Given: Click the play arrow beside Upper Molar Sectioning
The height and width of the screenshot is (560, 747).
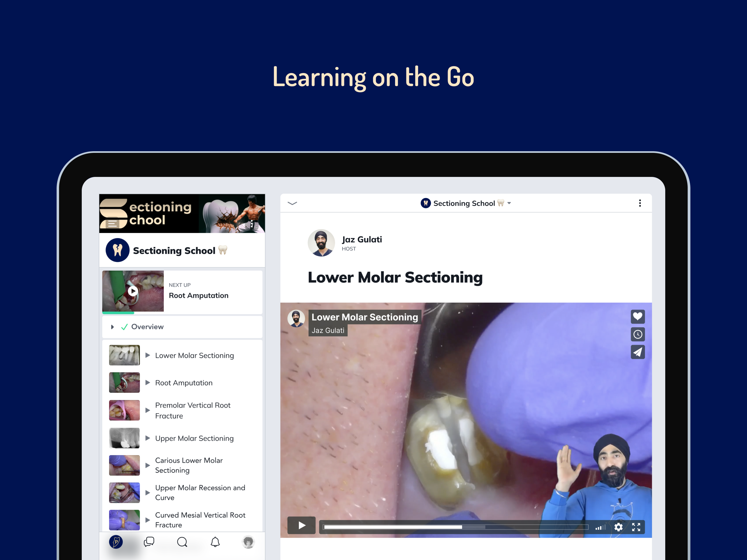Looking at the screenshot, I should pyautogui.click(x=148, y=438).
